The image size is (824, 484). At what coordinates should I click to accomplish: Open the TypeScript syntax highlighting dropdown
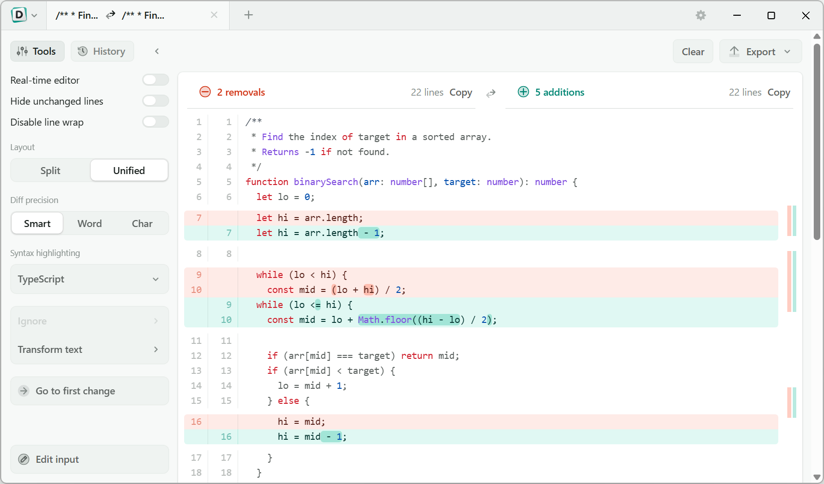(x=89, y=279)
